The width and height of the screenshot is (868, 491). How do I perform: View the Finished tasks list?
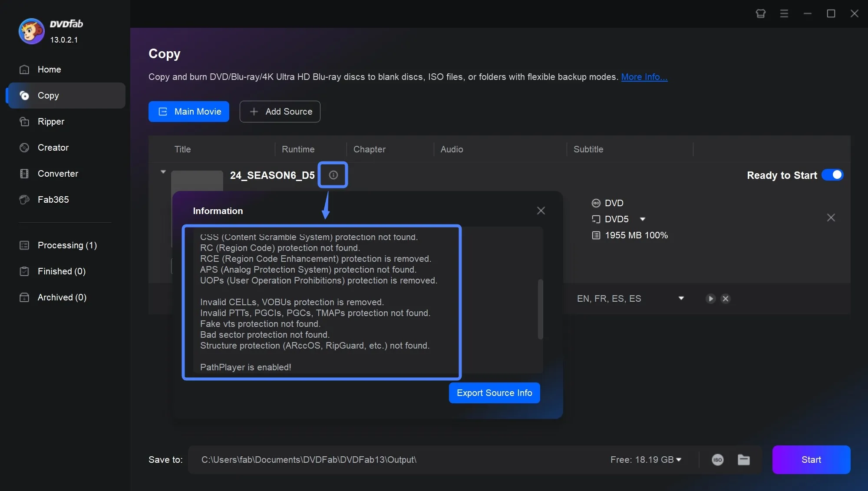click(61, 271)
